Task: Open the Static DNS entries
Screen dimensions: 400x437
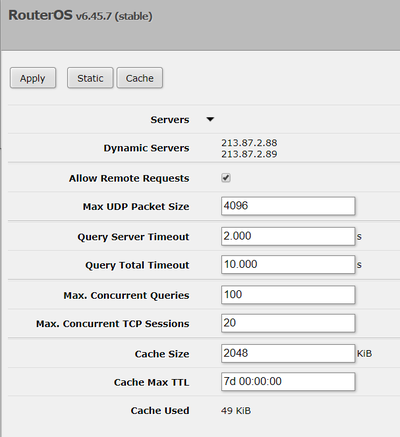Action: tap(90, 78)
